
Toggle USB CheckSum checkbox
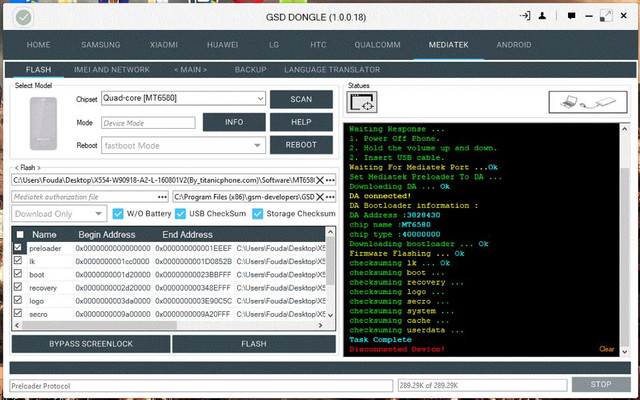click(x=180, y=213)
